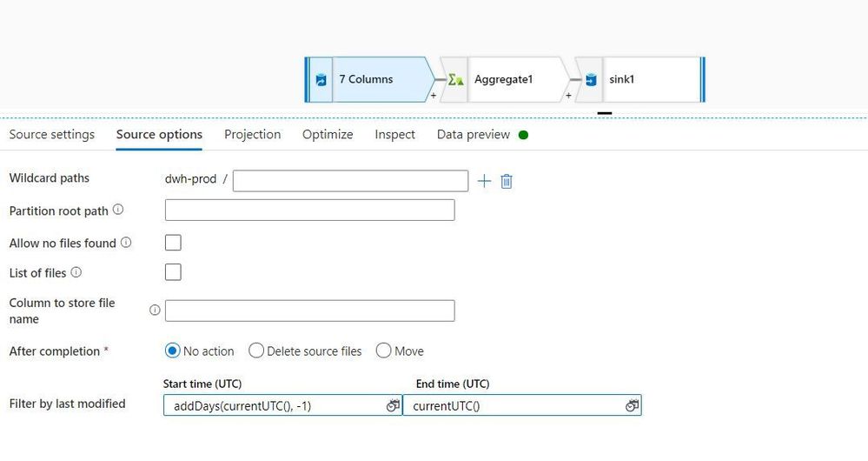The width and height of the screenshot is (868, 461).
Task: Show info for List of files
Action: (x=76, y=272)
